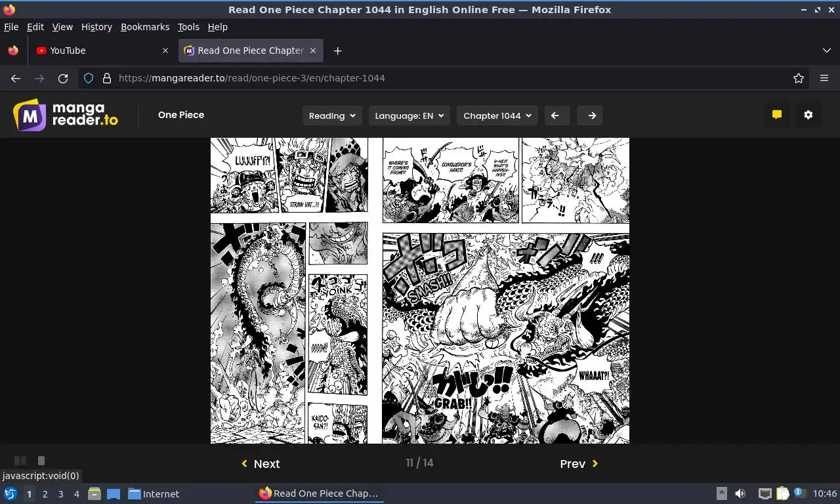Bookmark this page with the star icon
Screen dimensions: 840x504
(799, 78)
